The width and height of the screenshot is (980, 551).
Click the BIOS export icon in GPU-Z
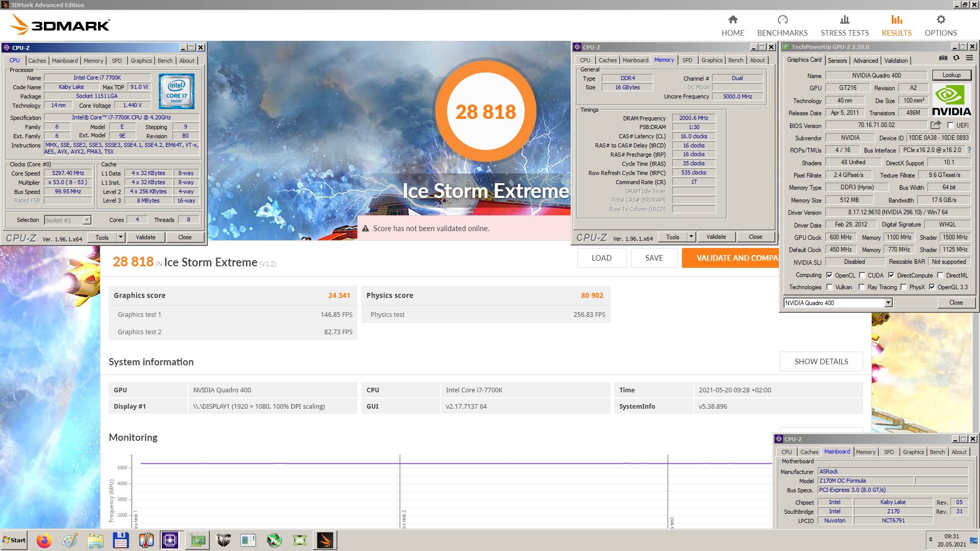[936, 125]
